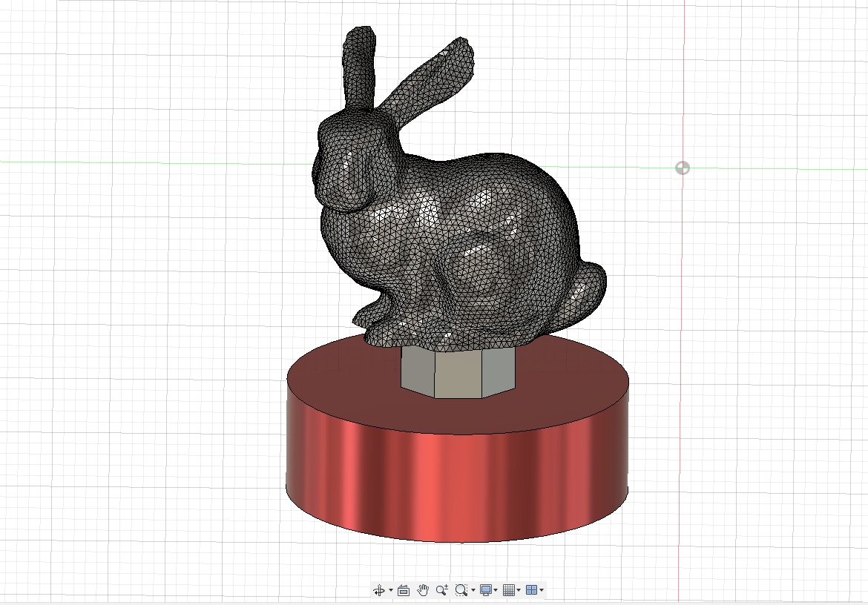Image resolution: width=868 pixels, height=605 pixels.
Task: Activate the Pan hand tool
Action: tap(423, 590)
